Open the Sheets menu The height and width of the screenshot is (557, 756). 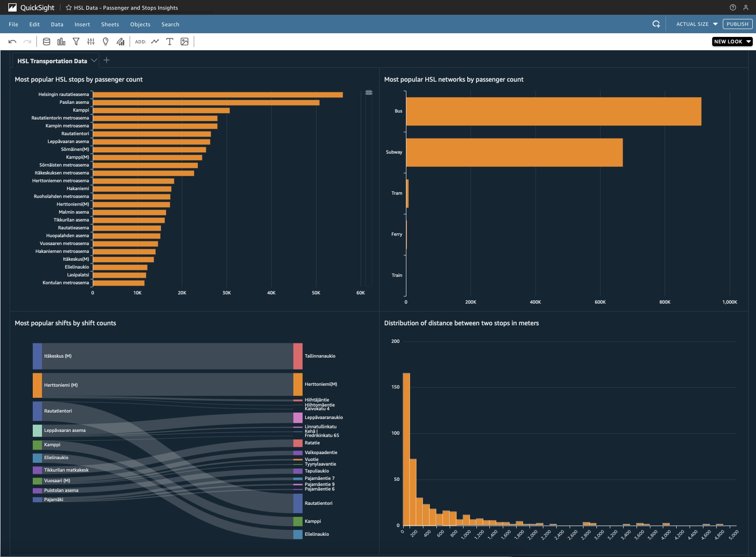coord(110,24)
